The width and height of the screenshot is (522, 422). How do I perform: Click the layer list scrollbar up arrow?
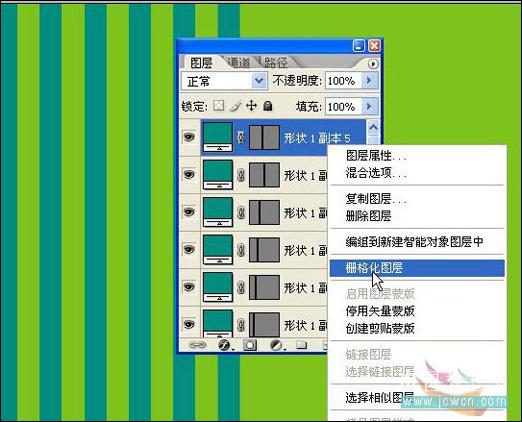[x=373, y=128]
